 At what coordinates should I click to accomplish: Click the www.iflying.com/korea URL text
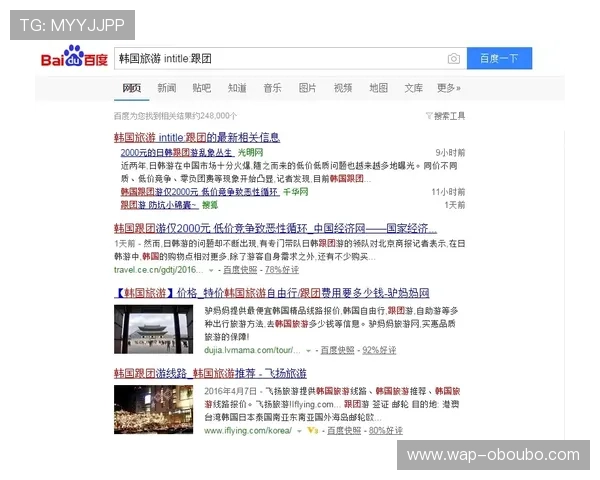tap(248, 431)
